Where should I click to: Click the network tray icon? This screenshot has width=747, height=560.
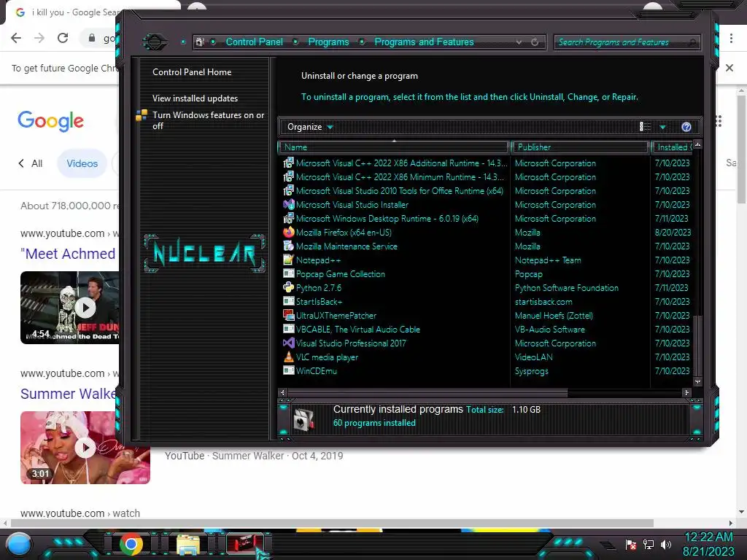point(649,545)
